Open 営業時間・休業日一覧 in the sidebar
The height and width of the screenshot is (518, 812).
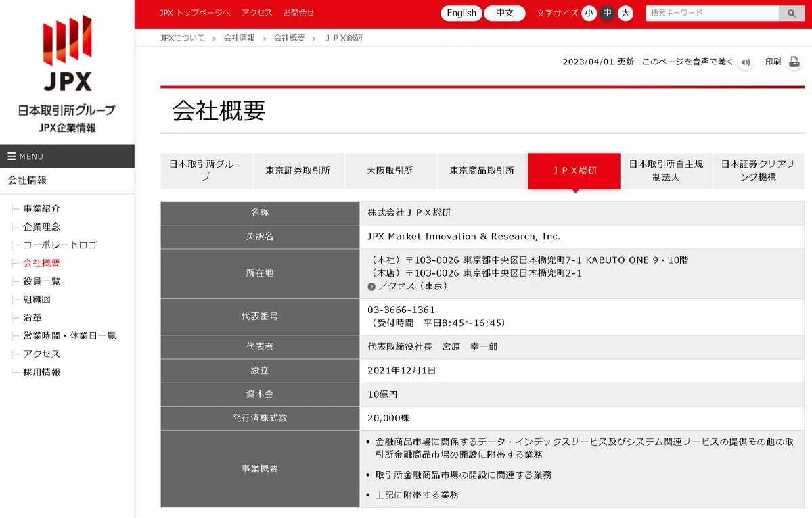(70, 336)
